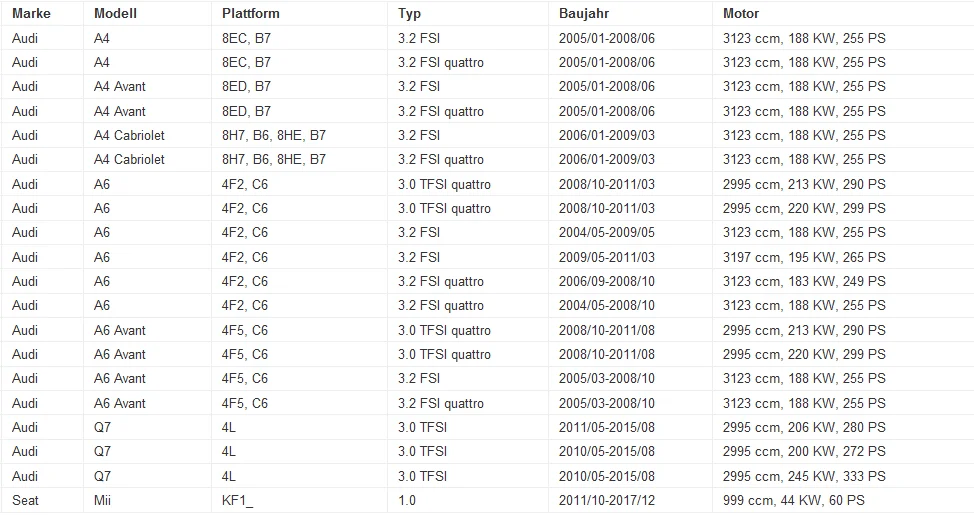The width and height of the screenshot is (974, 515).
Task: Select the 3.2 FSI quattro cell for A4 8EC
Action: click(x=440, y=62)
